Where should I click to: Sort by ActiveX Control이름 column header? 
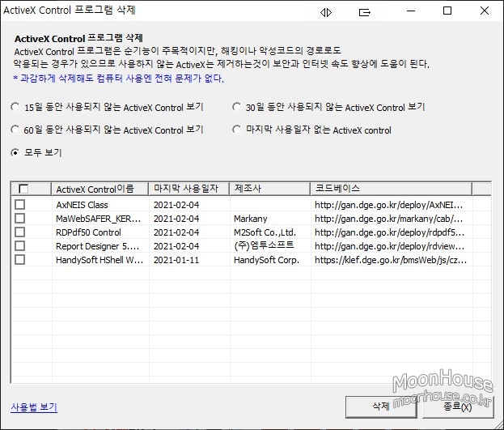tap(100, 189)
